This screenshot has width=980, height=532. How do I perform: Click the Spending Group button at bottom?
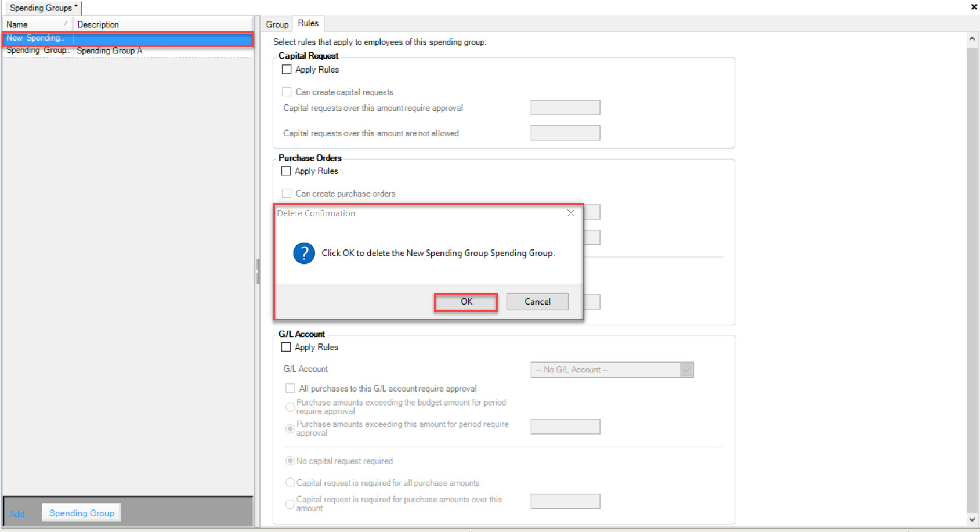(82, 513)
